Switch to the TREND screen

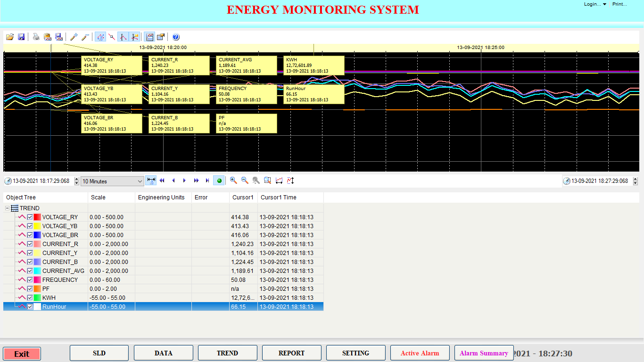tap(227, 353)
